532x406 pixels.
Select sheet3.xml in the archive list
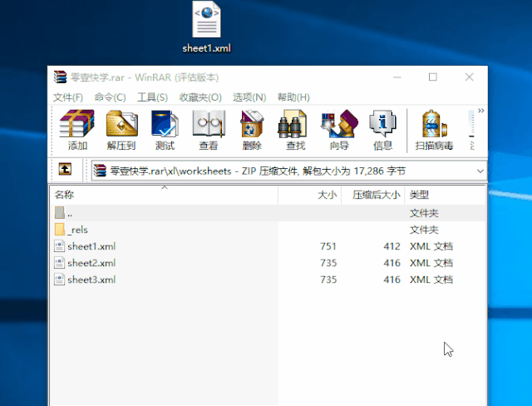[268, 280]
